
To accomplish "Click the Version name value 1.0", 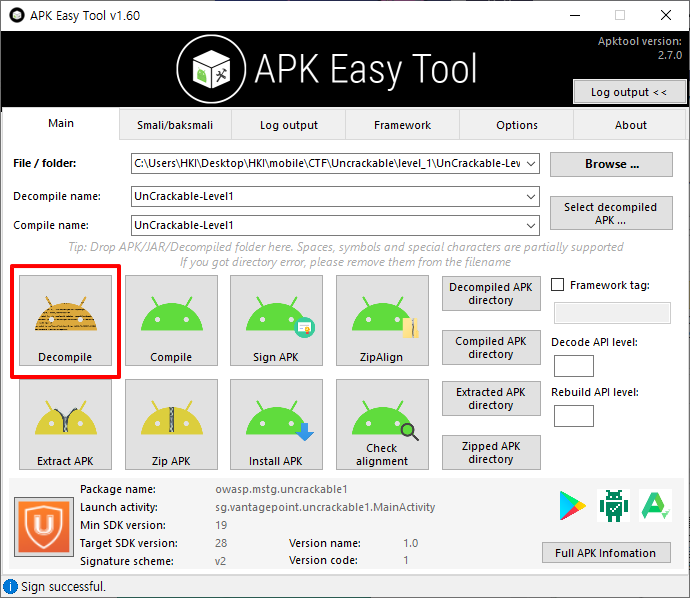I will [411, 543].
